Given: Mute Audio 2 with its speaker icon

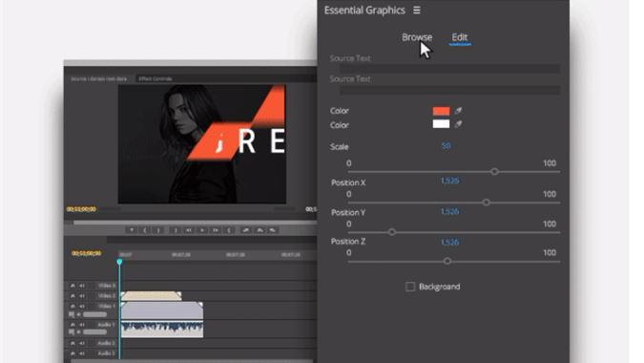Looking at the screenshot, I should point(82,343).
